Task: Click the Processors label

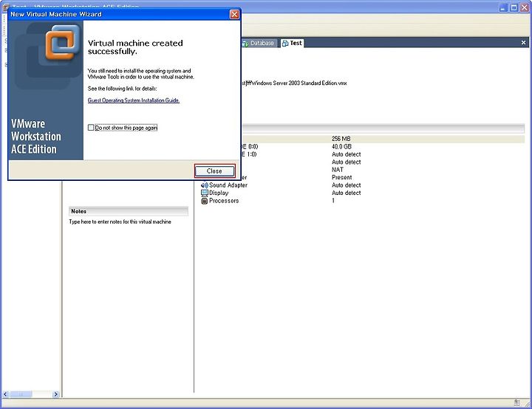Action: [x=224, y=201]
